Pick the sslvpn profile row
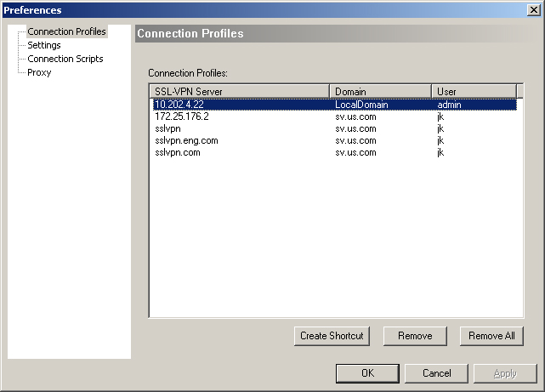Viewport: 545px width, 392px height. [168, 128]
